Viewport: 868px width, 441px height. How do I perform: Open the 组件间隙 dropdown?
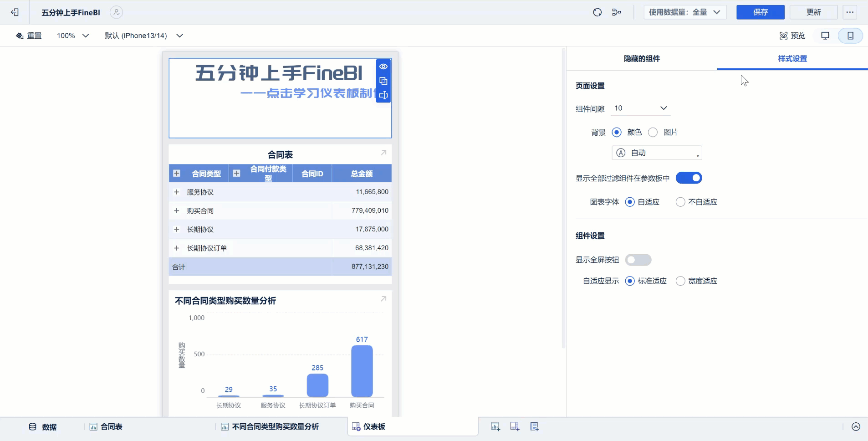(x=640, y=108)
